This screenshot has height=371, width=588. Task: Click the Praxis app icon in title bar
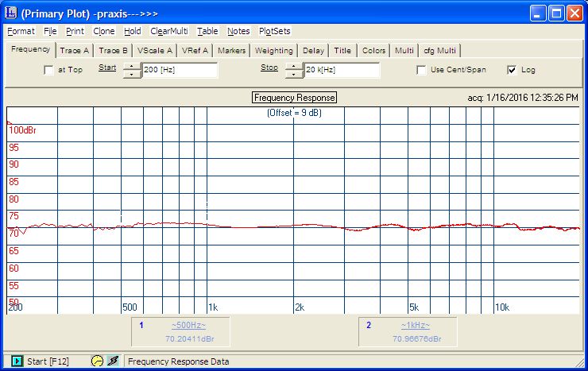click(x=11, y=13)
